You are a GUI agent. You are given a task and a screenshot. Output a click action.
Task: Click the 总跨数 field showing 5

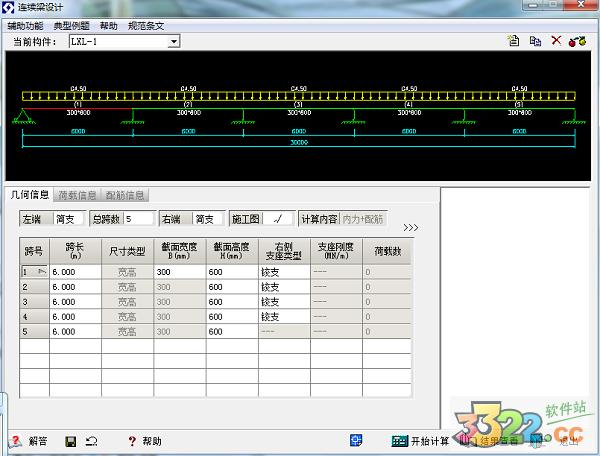point(138,219)
